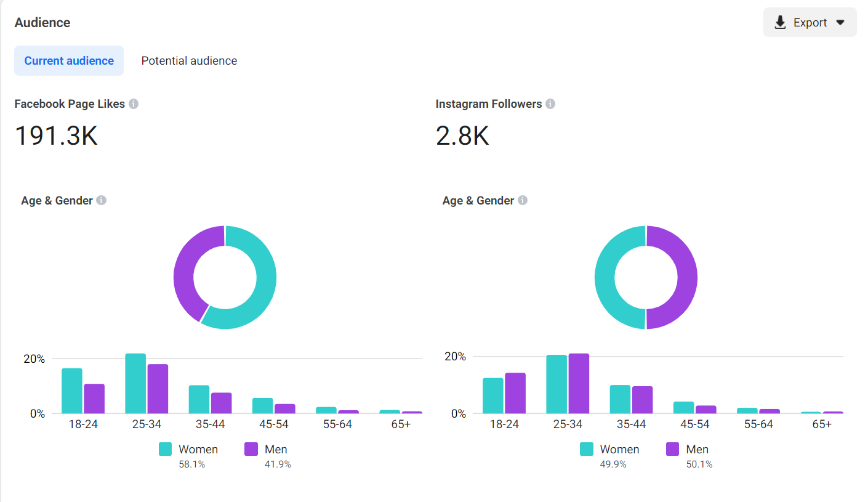Image resolution: width=868 pixels, height=502 pixels.
Task: Switch to the Potential audience tab
Action: coord(189,60)
